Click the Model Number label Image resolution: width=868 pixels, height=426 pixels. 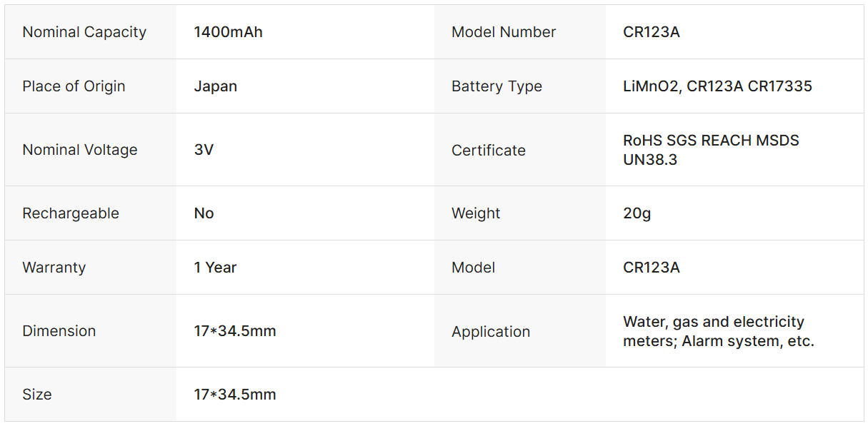click(504, 32)
